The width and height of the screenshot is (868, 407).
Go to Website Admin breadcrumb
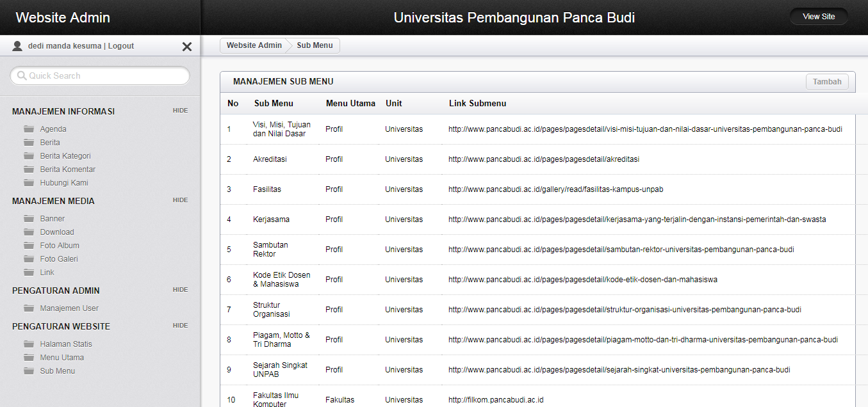tap(254, 45)
